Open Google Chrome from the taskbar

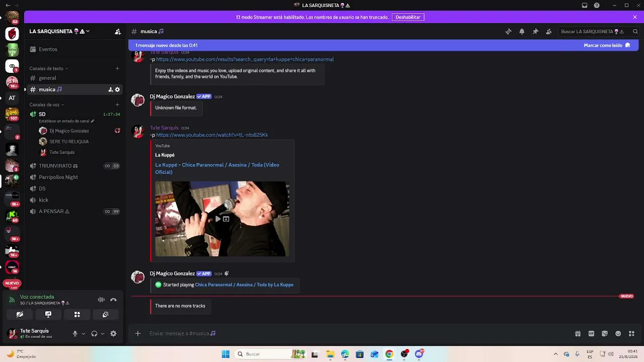(389, 354)
